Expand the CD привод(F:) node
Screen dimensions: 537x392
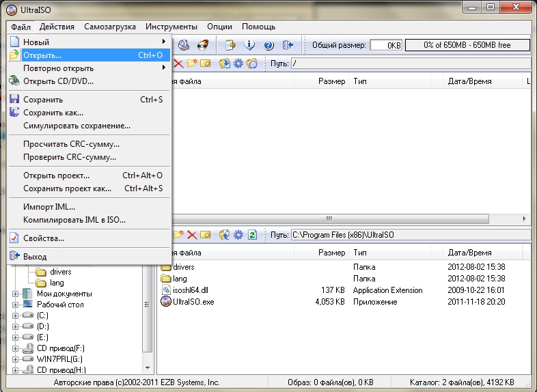click(x=15, y=348)
